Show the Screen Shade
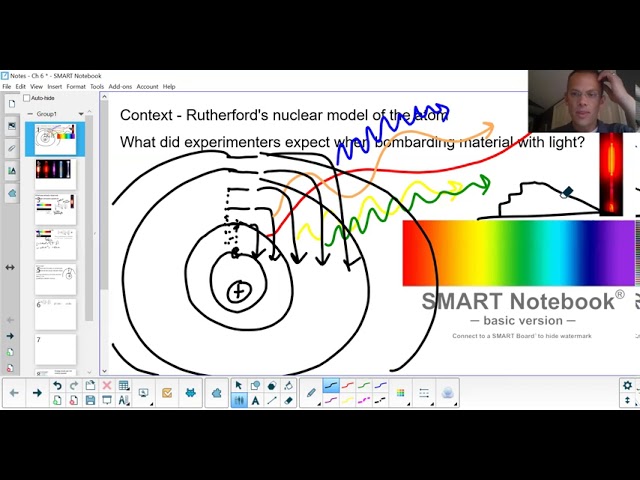The image size is (640, 480). coord(107,400)
